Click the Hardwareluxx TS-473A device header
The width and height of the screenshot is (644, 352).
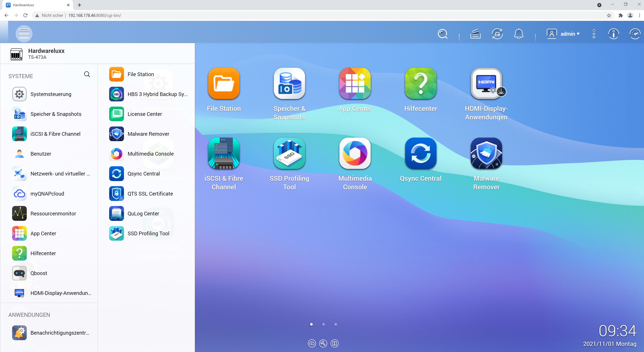point(98,54)
